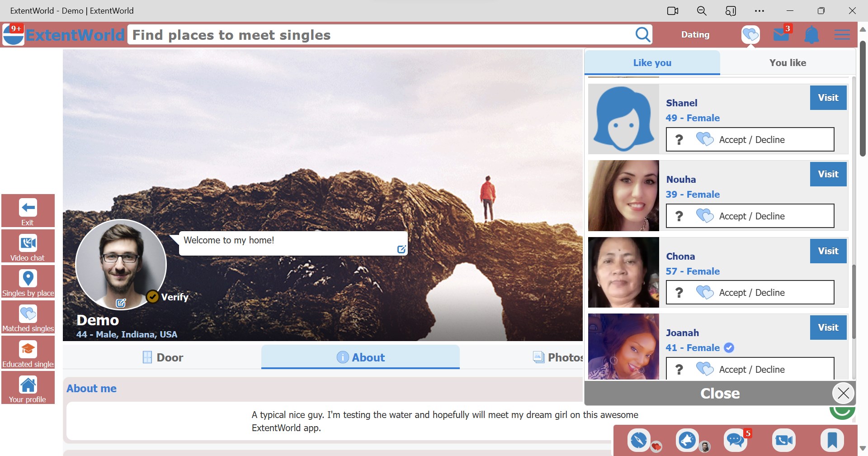Open chat messages showing 5 unread

pos(735,439)
